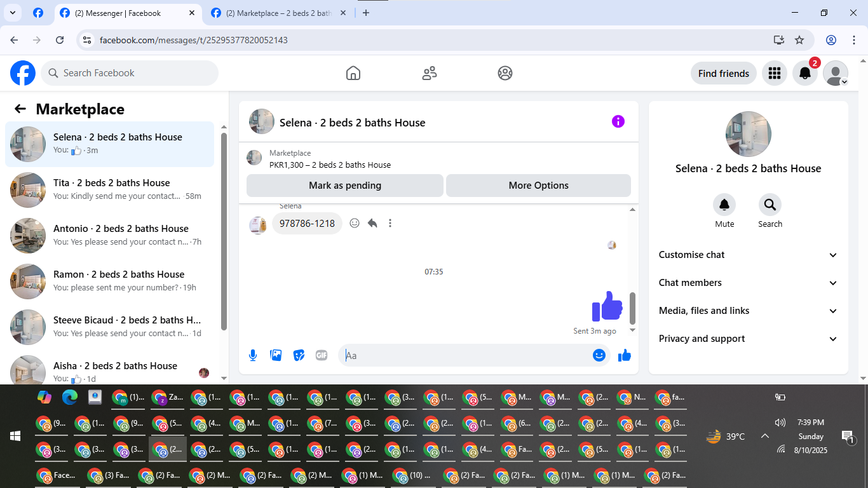
Task: Open Microsoft Edge in taskbar
Action: (x=69, y=397)
